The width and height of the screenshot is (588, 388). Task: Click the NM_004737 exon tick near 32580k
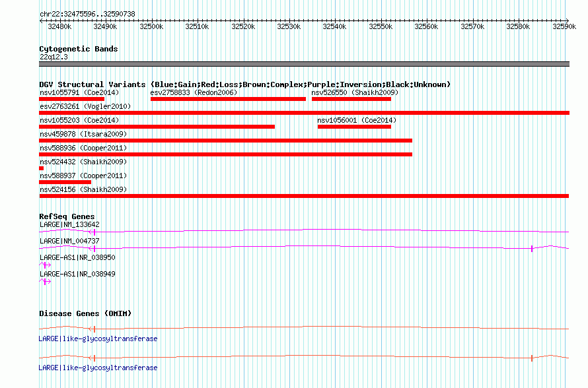pyautogui.click(x=532, y=249)
